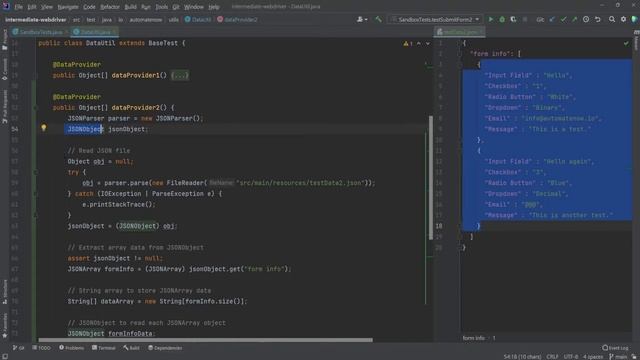Click the yellow intention light bulb icon

click(44, 128)
